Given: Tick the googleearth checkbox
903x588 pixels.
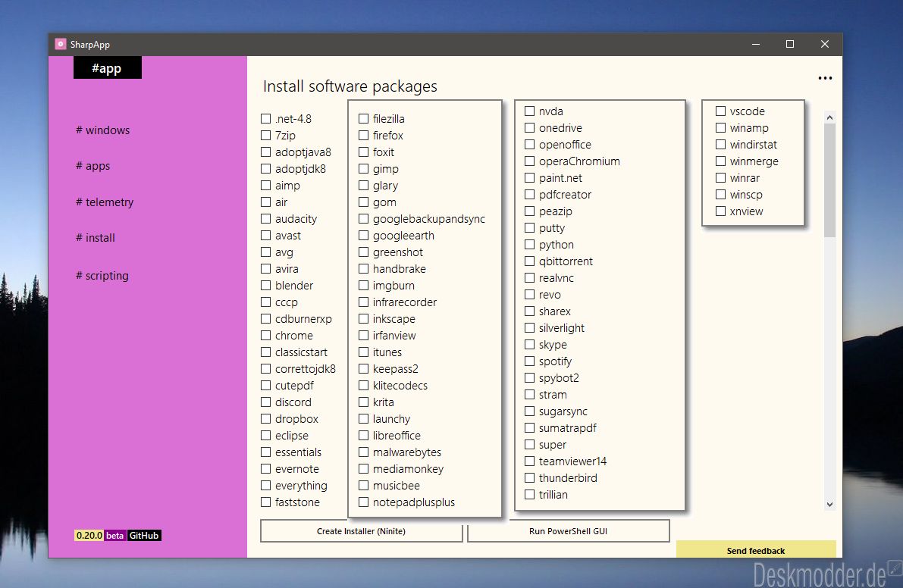Looking at the screenshot, I should (x=363, y=236).
